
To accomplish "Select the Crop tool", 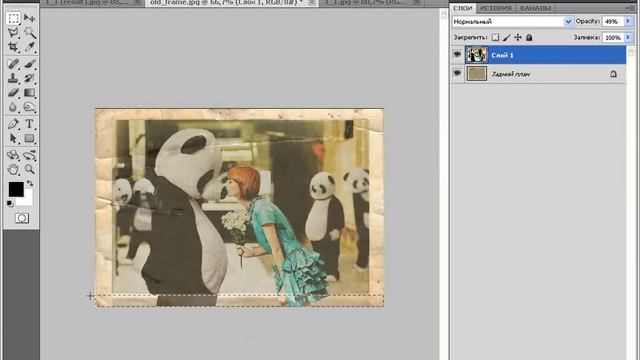I will click(13, 47).
